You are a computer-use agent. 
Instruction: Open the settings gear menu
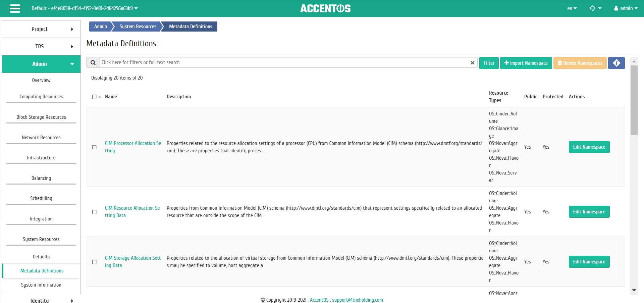595,8
